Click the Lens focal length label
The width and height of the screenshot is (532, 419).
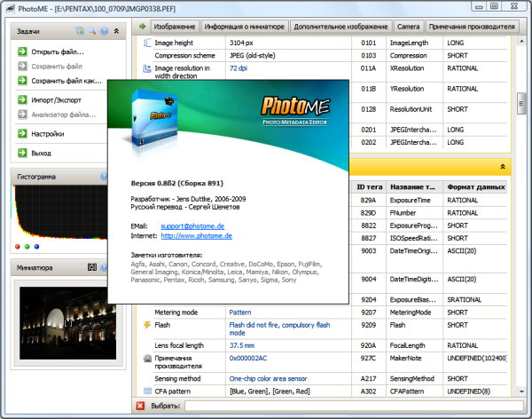pyautogui.click(x=179, y=345)
